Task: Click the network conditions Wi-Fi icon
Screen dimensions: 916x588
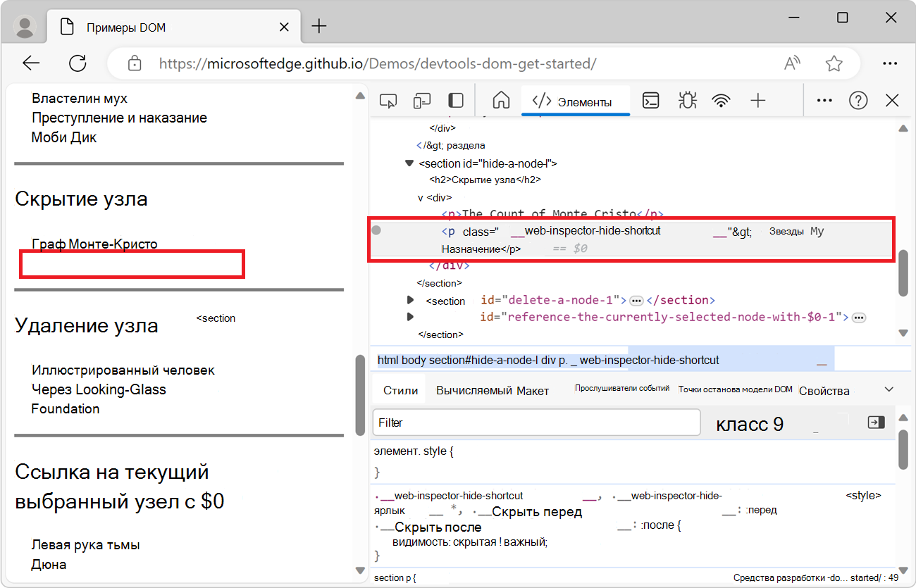Action: (721, 100)
